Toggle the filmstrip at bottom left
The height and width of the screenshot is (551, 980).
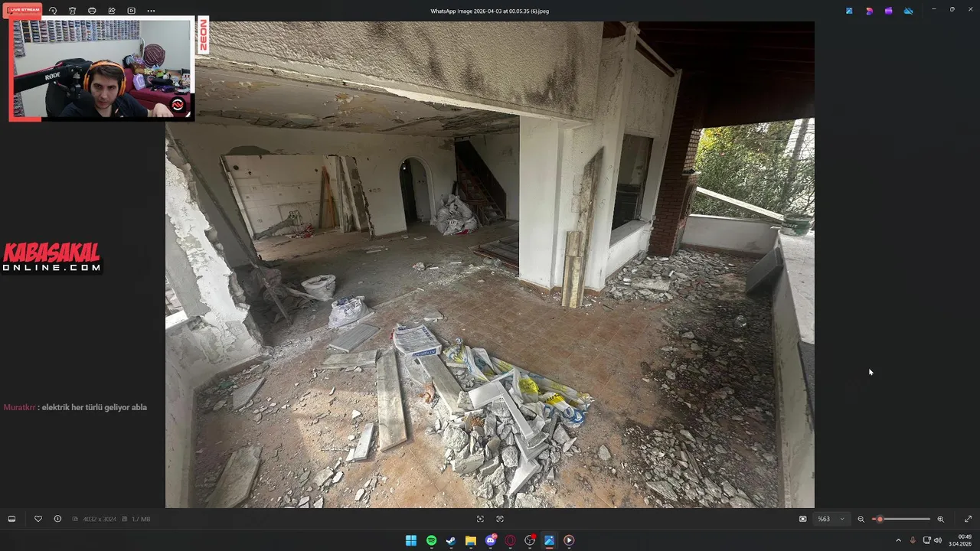[x=11, y=519]
